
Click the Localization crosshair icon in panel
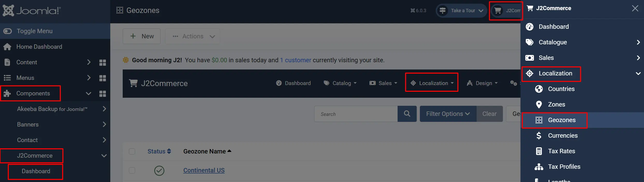point(530,73)
